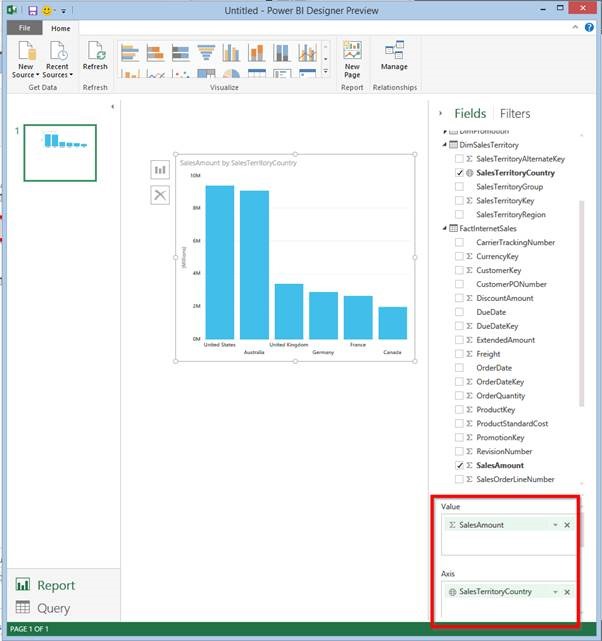Select the clustered bar chart visualization
This screenshot has width=602, height=641.
(130, 53)
